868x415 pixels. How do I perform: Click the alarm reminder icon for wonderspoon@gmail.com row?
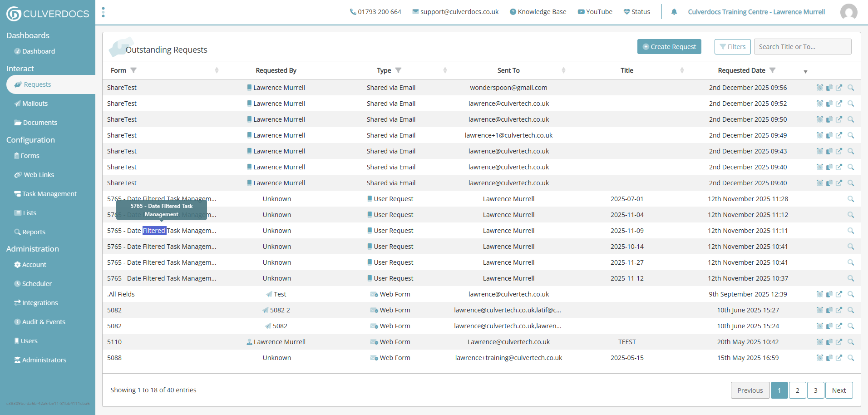pos(819,88)
